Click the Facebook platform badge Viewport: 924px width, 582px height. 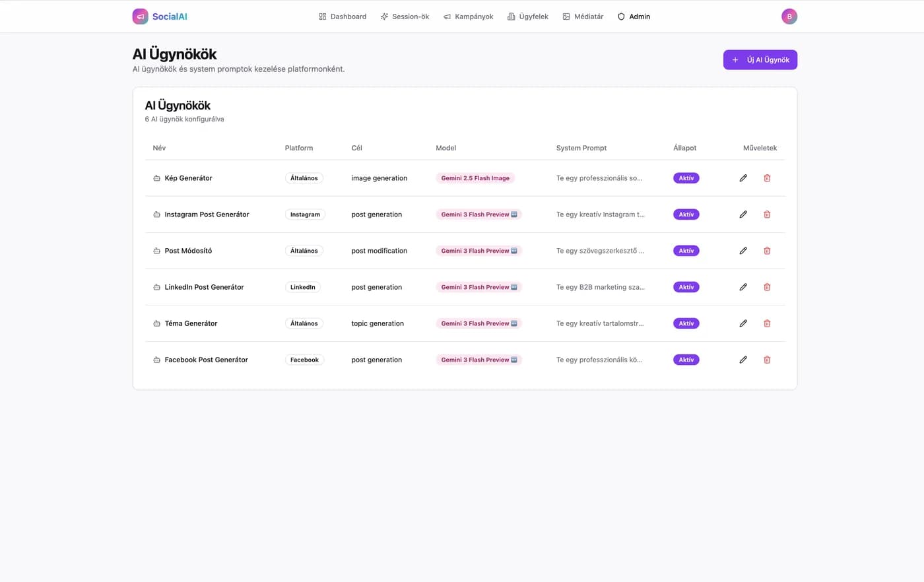coord(304,360)
